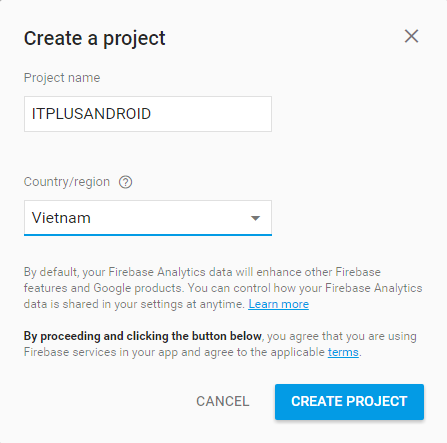The width and height of the screenshot is (447, 443).
Task: Click the CANCEL button
Action: [222, 401]
